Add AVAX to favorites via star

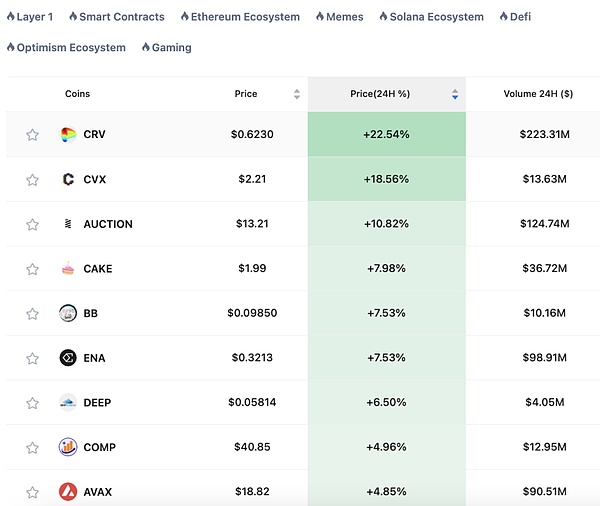32,492
